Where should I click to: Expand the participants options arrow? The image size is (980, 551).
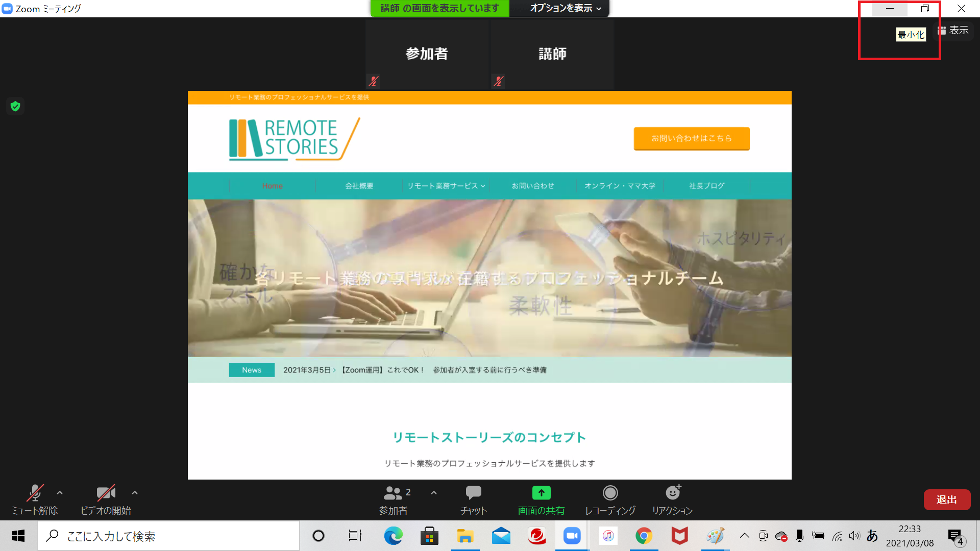(x=434, y=493)
